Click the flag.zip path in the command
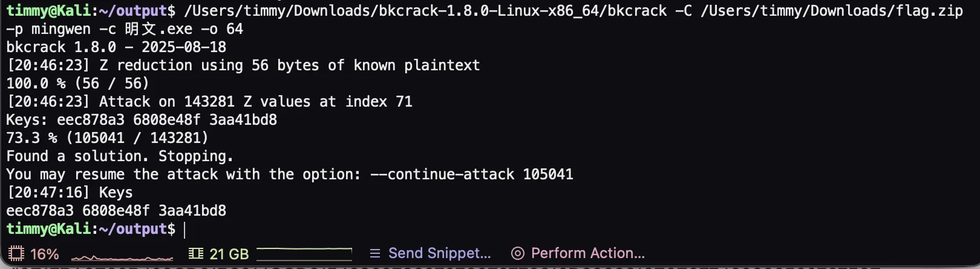Viewport: 980px width, 269px height. [x=831, y=11]
